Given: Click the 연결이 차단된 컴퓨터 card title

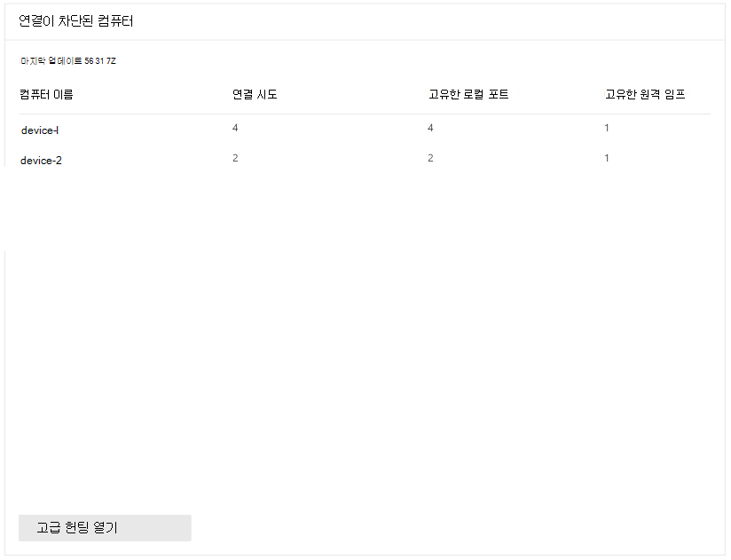Looking at the screenshot, I should (x=75, y=21).
